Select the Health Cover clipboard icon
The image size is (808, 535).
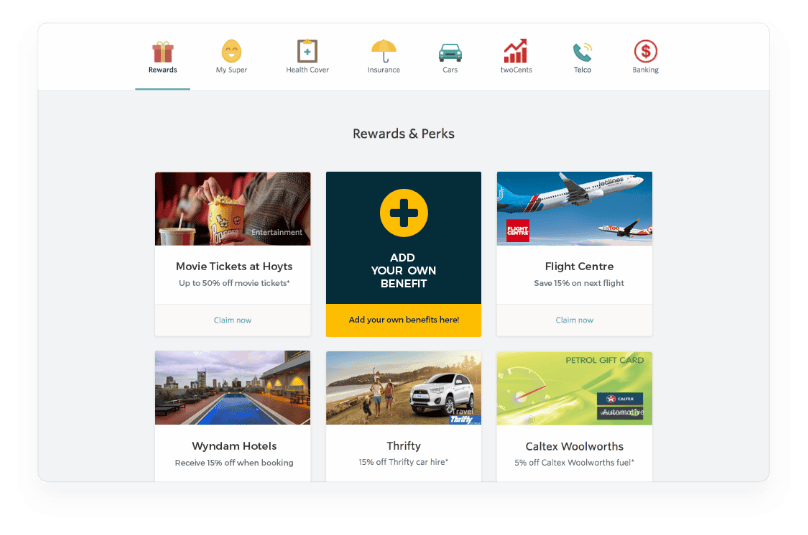point(307,51)
